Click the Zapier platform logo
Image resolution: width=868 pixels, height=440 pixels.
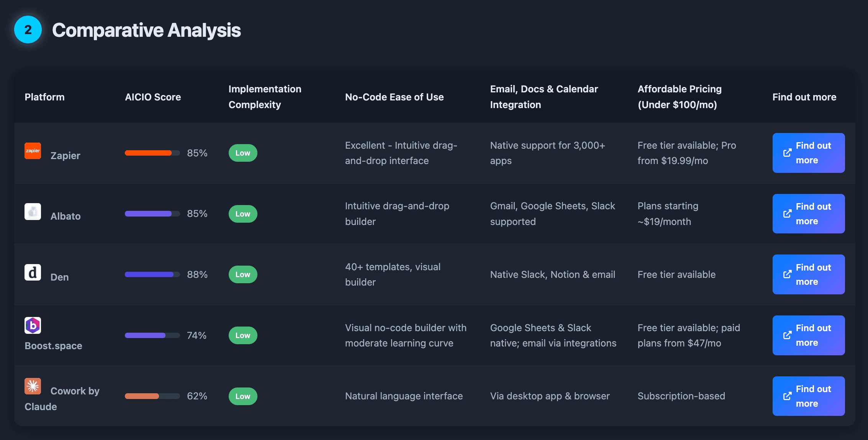33,151
